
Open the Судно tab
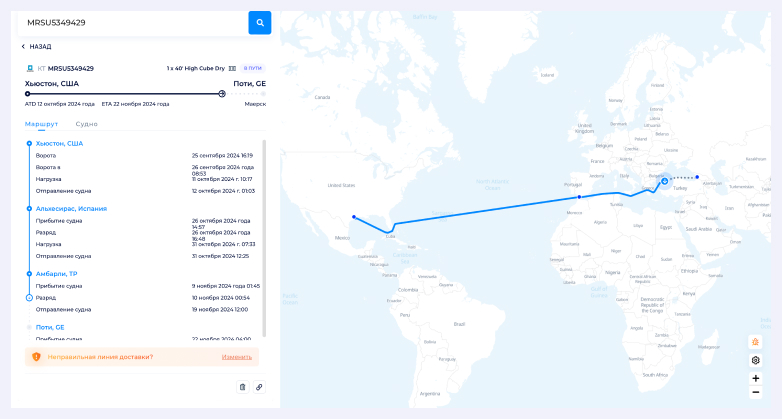[x=87, y=124]
